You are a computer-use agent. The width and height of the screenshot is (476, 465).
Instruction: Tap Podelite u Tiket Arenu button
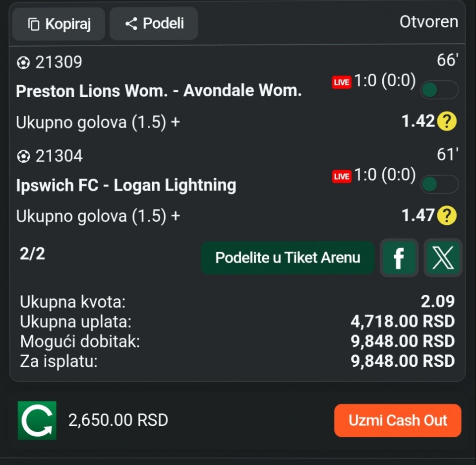point(288,258)
